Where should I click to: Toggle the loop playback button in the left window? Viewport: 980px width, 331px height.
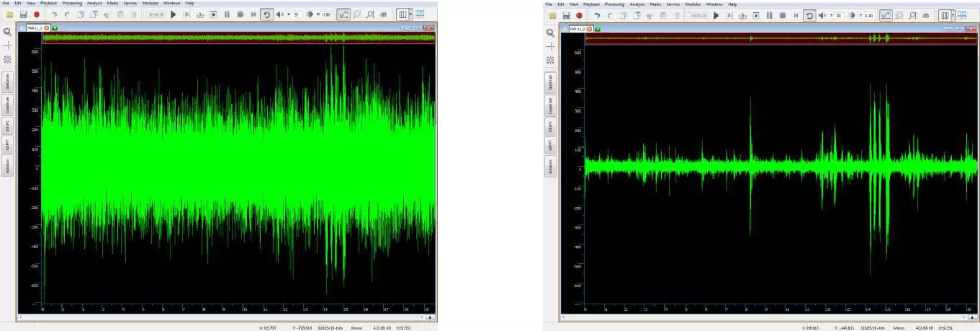click(266, 14)
